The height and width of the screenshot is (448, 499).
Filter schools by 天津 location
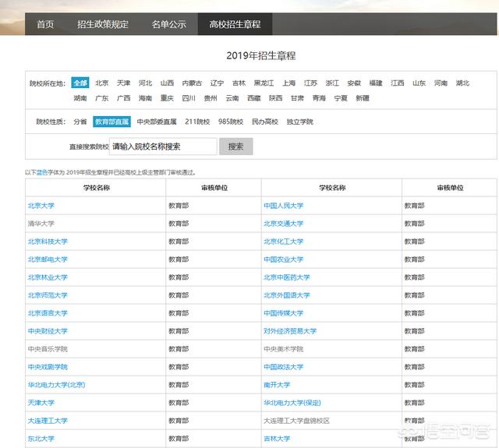tap(123, 83)
